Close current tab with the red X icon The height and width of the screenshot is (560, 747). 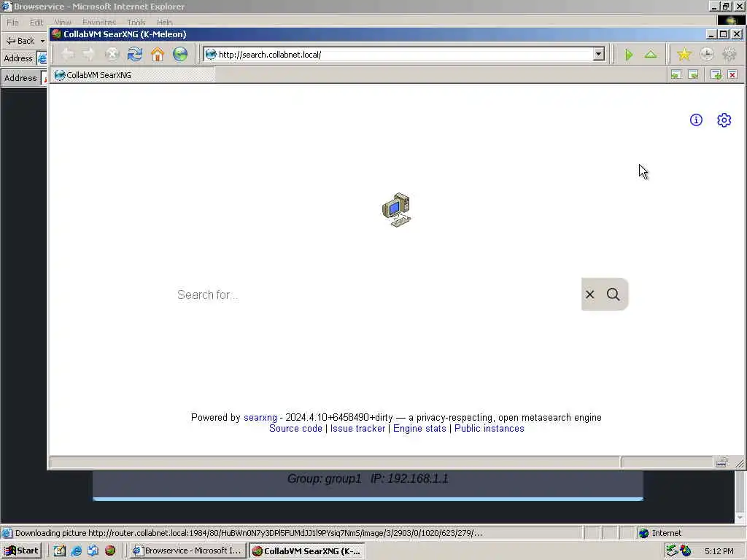click(732, 75)
